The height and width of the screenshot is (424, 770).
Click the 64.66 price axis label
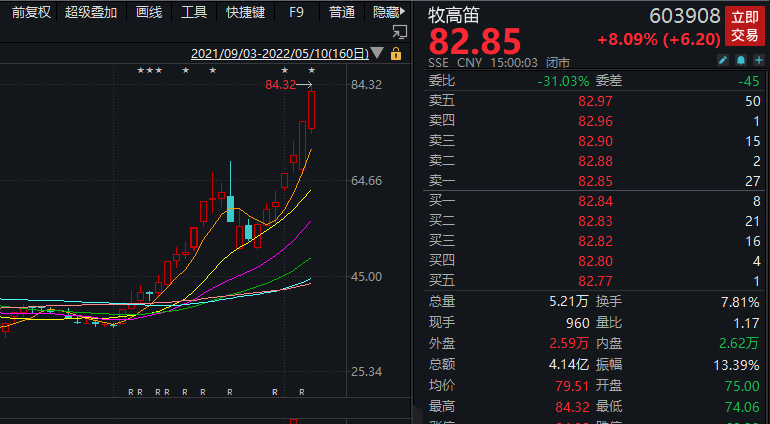point(366,181)
